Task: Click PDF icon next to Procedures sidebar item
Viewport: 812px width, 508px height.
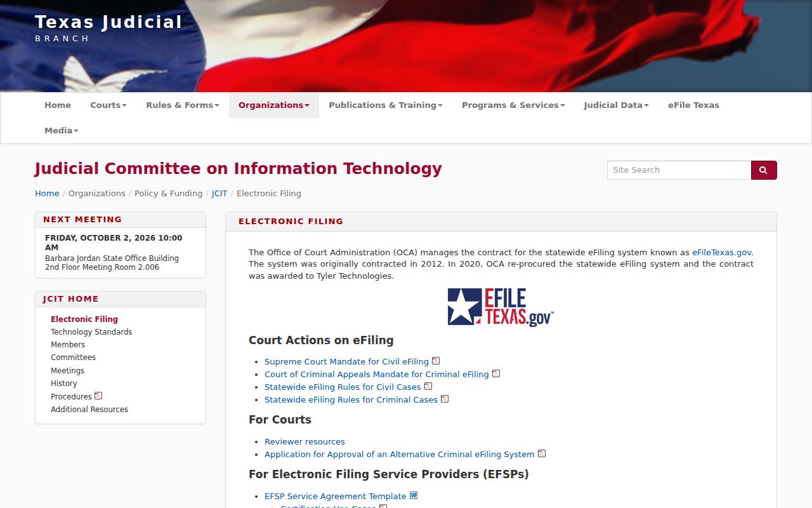Action: (98, 396)
